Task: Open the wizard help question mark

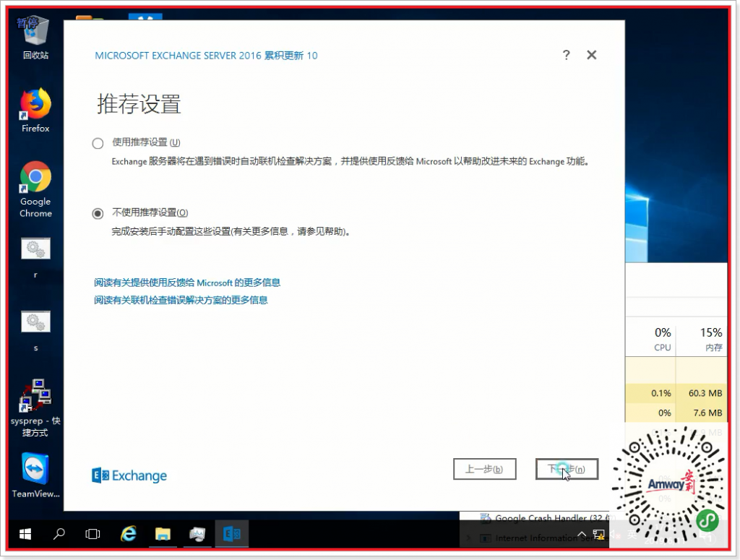Action: coord(566,55)
